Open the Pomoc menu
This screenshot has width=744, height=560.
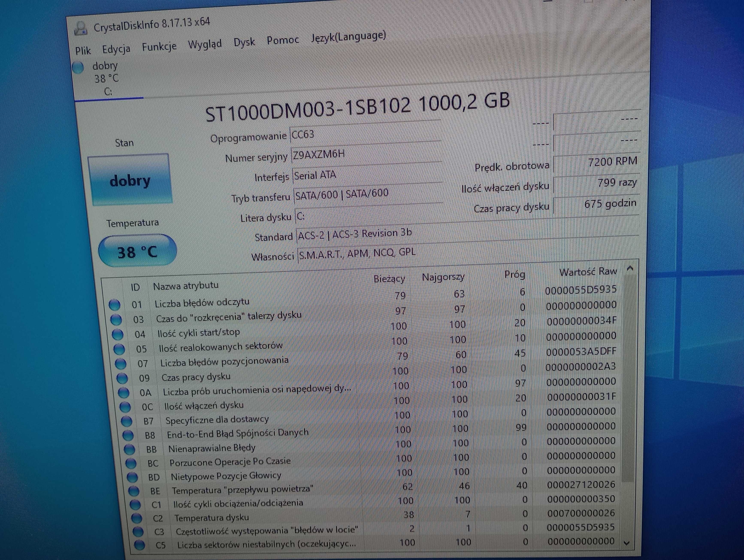click(283, 40)
